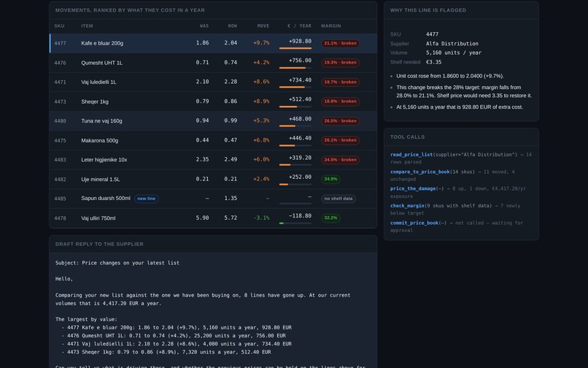Click the +4.2% move value
The height and width of the screenshot is (368, 588).
261,62
